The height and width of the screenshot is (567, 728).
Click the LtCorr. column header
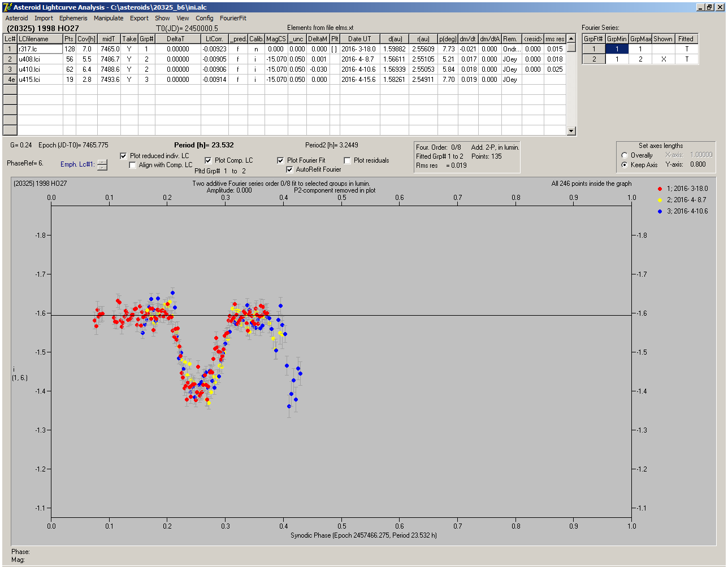[215, 39]
